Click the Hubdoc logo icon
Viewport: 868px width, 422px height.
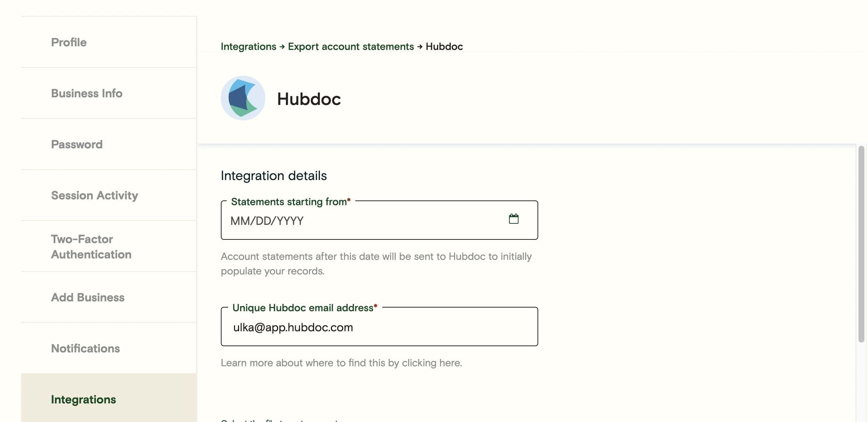click(x=243, y=98)
